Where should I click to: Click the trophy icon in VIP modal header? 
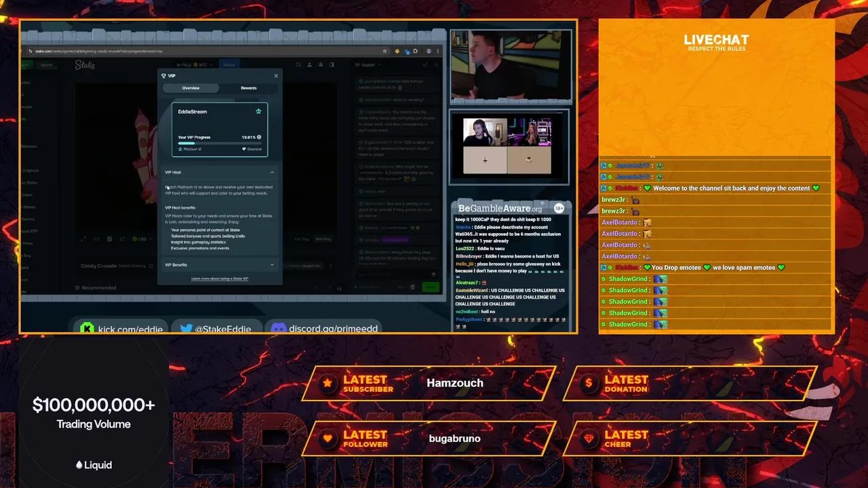163,76
